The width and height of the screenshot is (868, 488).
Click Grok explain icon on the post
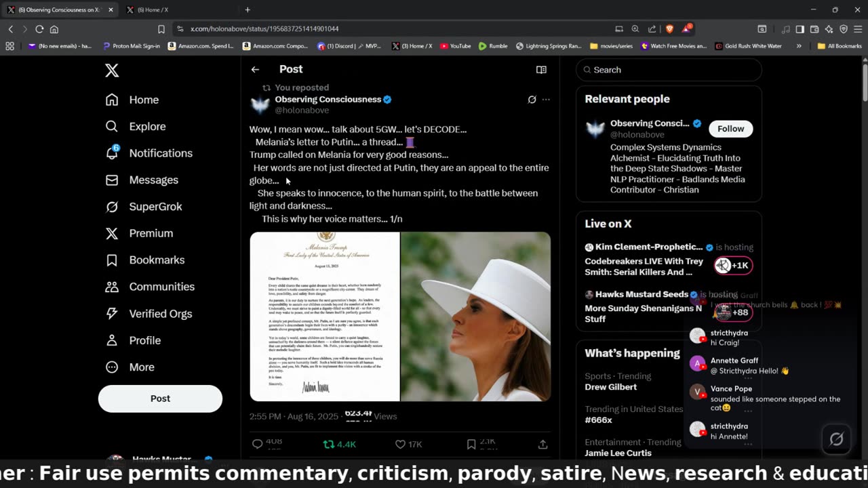532,100
